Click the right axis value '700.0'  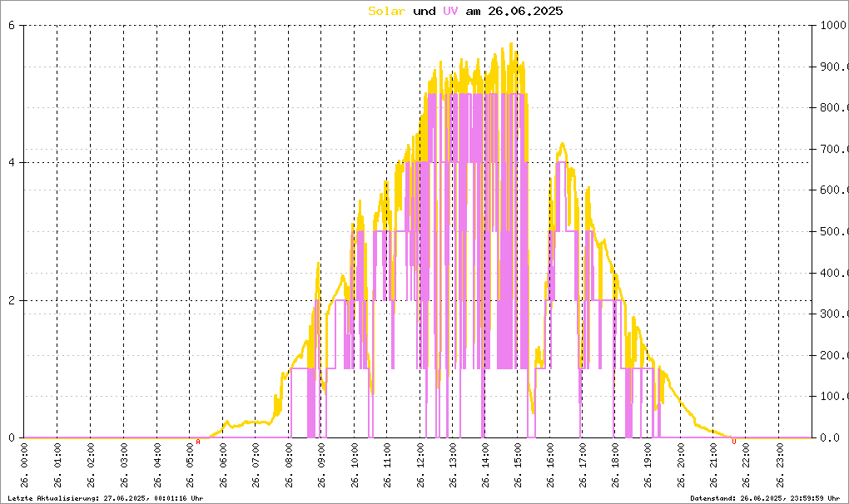pos(836,149)
